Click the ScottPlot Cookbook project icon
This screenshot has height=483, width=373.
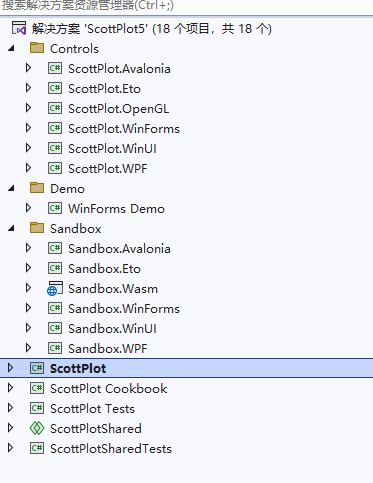(x=37, y=388)
